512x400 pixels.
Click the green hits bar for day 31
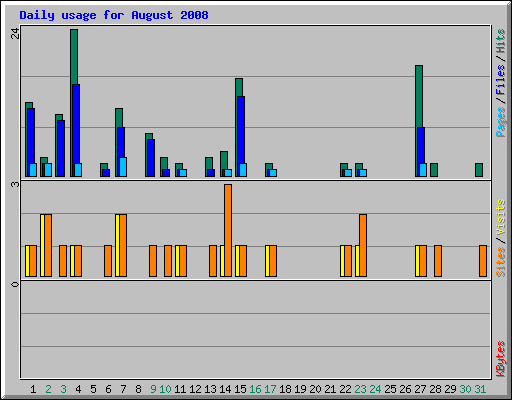point(479,170)
